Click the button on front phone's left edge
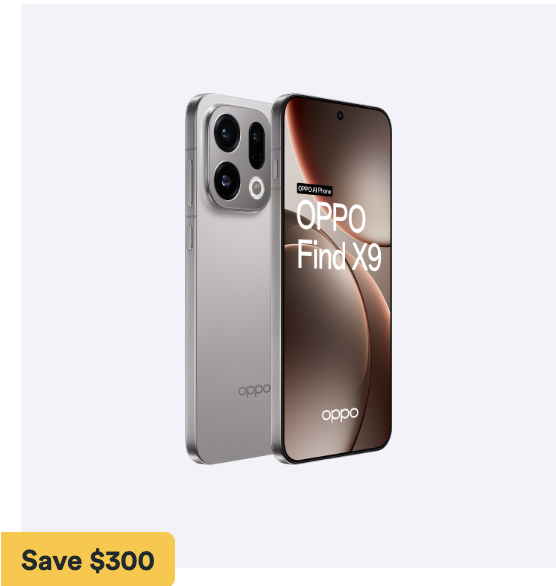The image size is (556, 586). pos(276,168)
